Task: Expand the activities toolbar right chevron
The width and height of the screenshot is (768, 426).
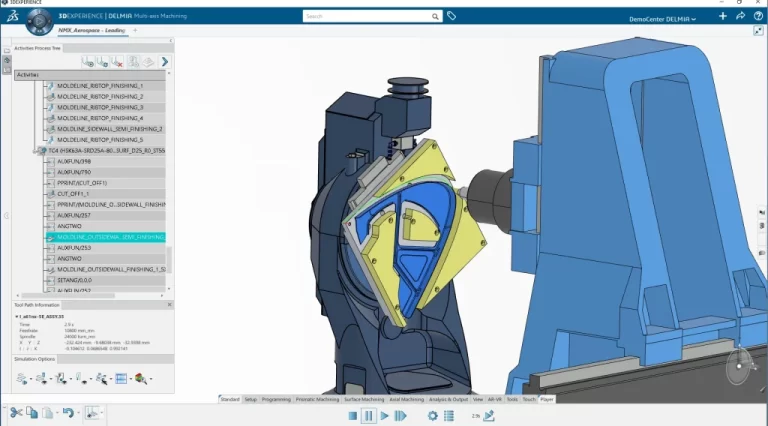Action: 165,62
